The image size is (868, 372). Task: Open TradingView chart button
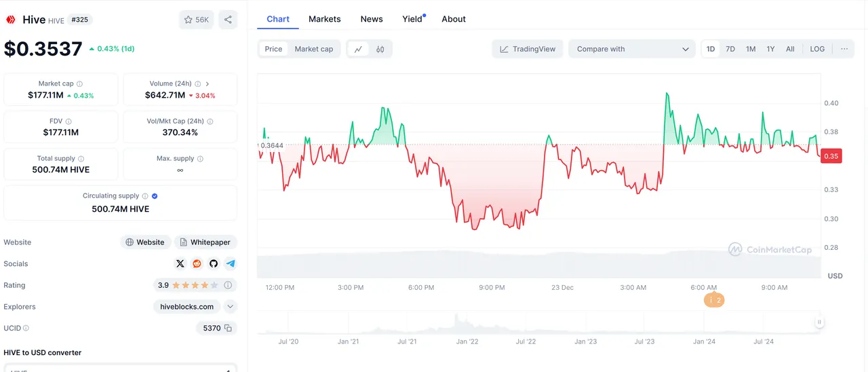pos(528,49)
